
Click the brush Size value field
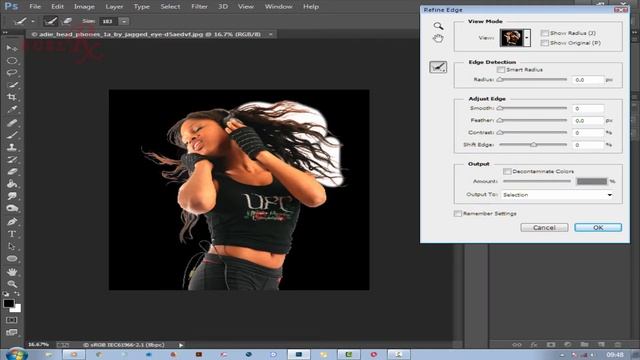[109, 21]
